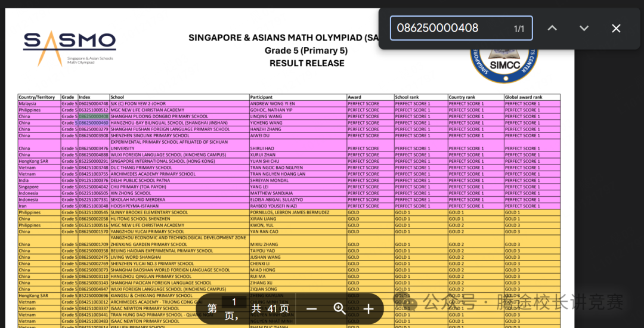This screenshot has width=644, height=328.
Task: Click participant ZIHANG XU
Action: click(261, 283)
